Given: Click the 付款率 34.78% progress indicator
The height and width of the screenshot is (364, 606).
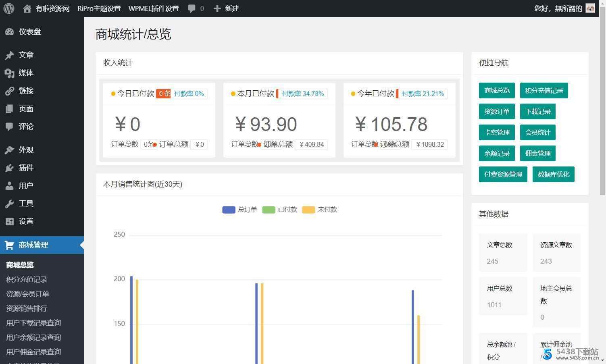Looking at the screenshot, I should 303,94.
